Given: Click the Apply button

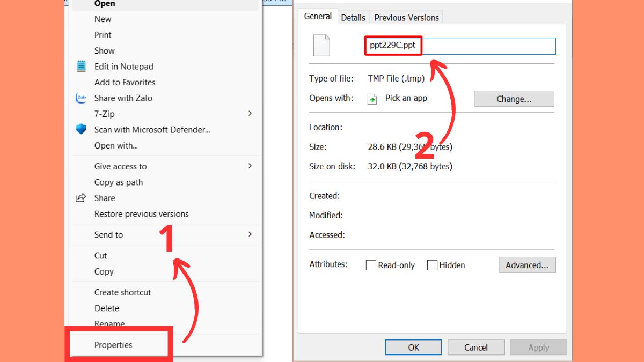Looking at the screenshot, I should [539, 348].
